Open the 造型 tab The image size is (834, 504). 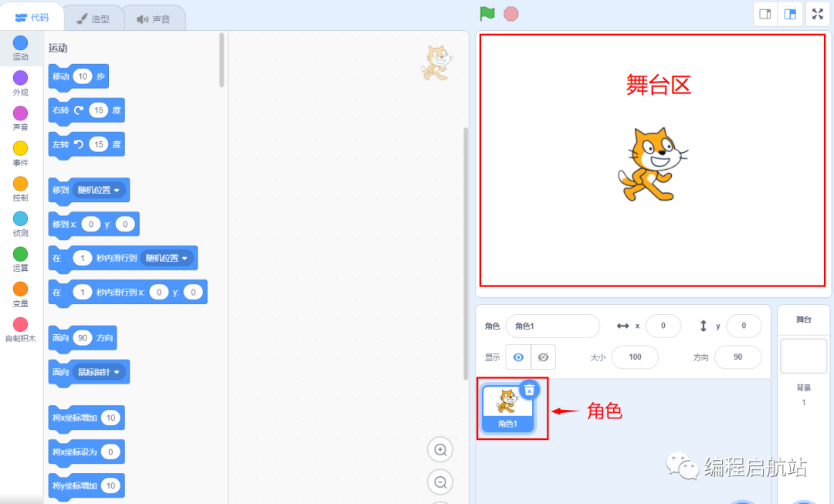point(93,19)
